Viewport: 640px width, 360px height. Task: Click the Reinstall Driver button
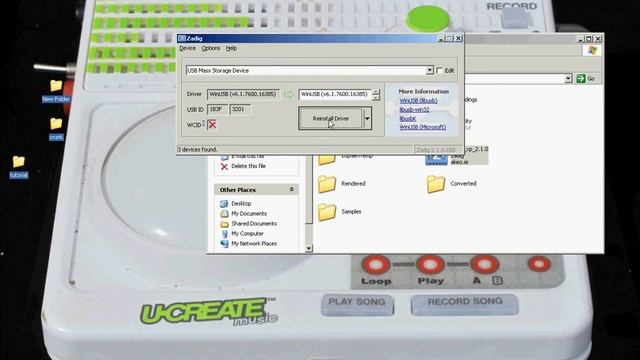click(331, 119)
